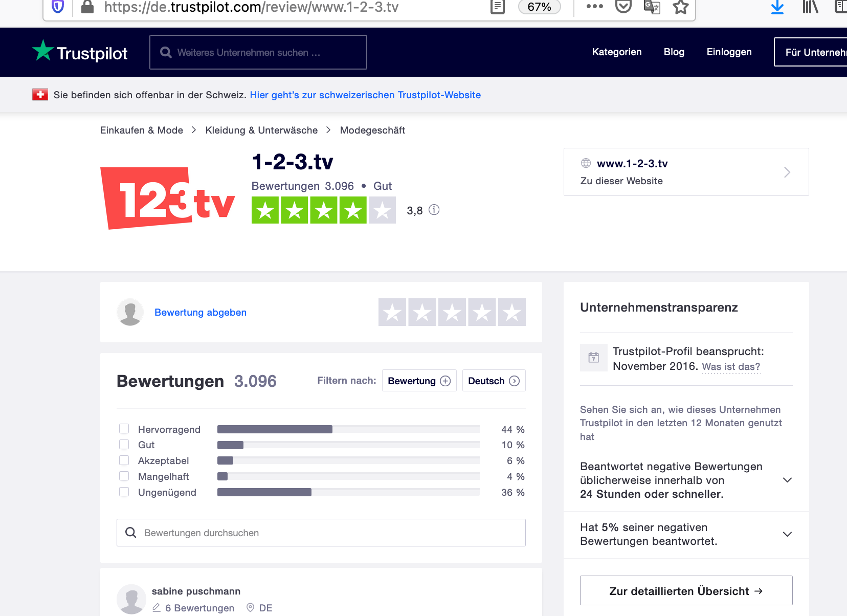Save page to Pocket icon
The height and width of the screenshot is (616, 847).
click(x=623, y=7)
